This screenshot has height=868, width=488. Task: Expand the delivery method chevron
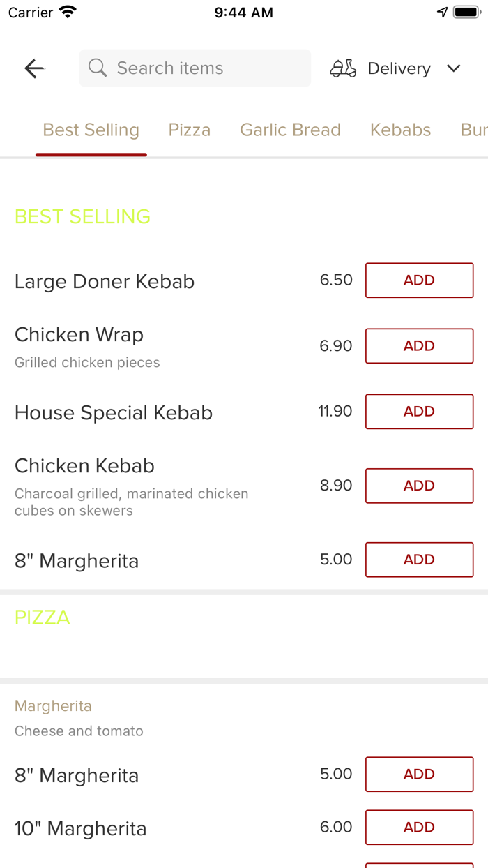tap(453, 68)
